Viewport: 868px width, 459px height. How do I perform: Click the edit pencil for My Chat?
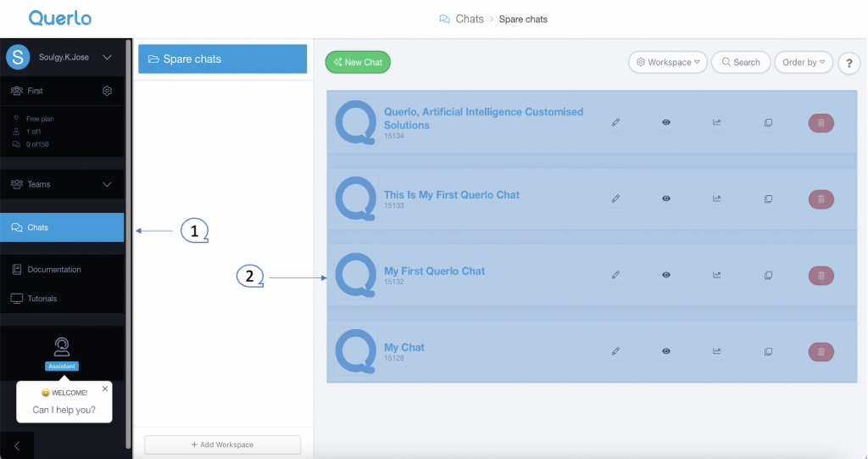[615, 351]
